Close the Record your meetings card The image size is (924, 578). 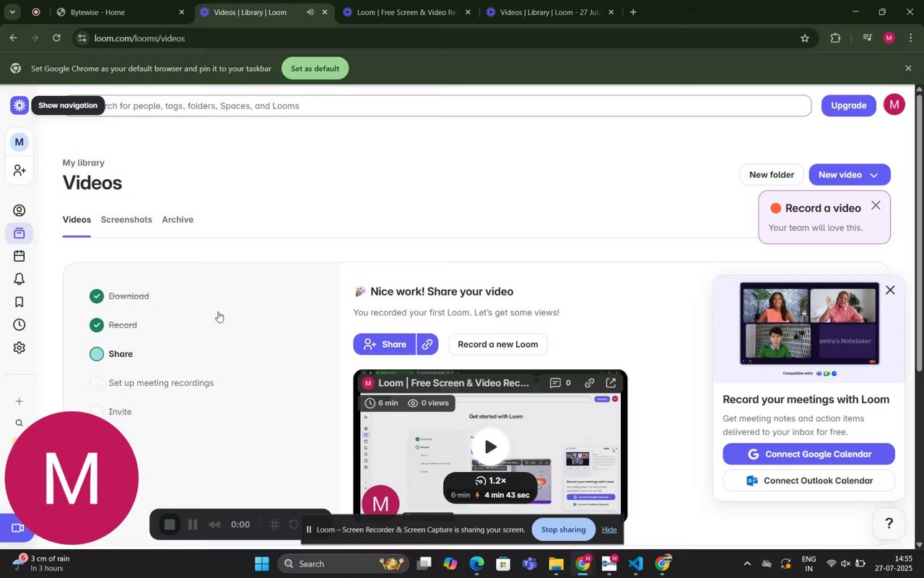click(890, 290)
